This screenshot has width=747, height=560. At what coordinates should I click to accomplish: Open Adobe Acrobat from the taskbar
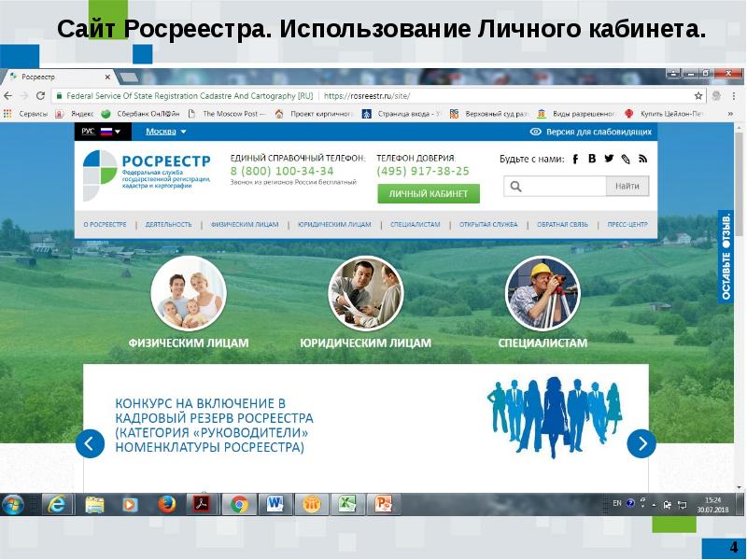tap(202, 501)
